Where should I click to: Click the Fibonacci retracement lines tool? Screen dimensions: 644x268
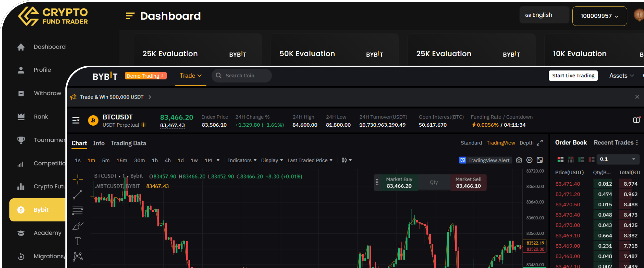click(x=77, y=210)
